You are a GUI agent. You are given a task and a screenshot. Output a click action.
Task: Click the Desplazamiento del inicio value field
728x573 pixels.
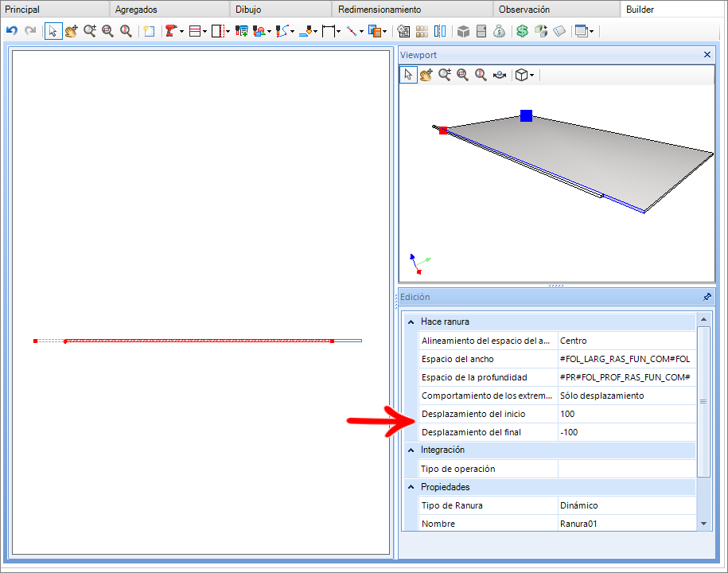(x=625, y=414)
